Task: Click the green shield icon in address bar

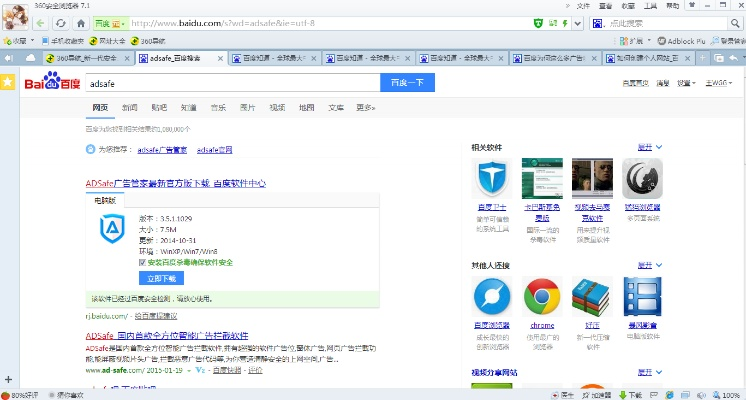Action: [x=538, y=23]
